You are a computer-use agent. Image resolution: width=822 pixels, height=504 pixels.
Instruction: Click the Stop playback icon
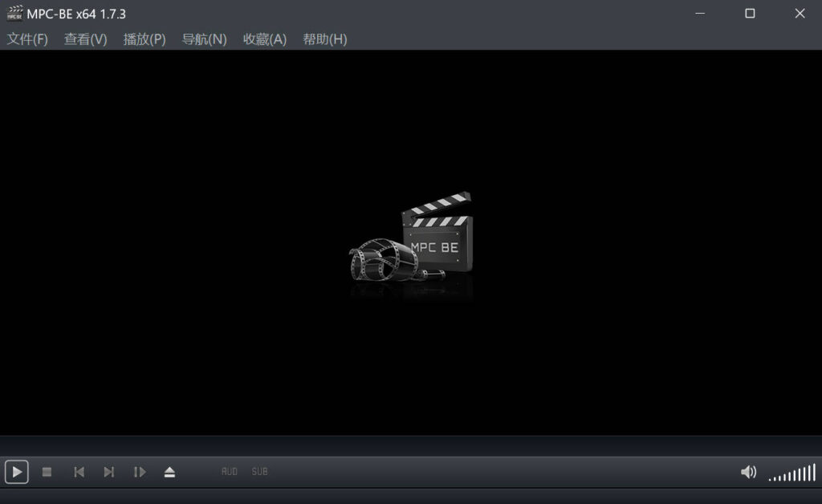click(x=47, y=472)
